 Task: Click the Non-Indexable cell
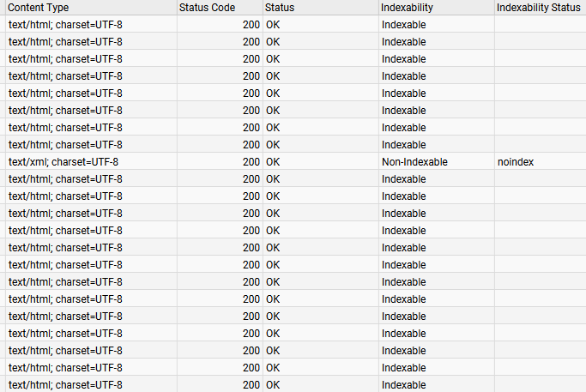click(x=414, y=161)
